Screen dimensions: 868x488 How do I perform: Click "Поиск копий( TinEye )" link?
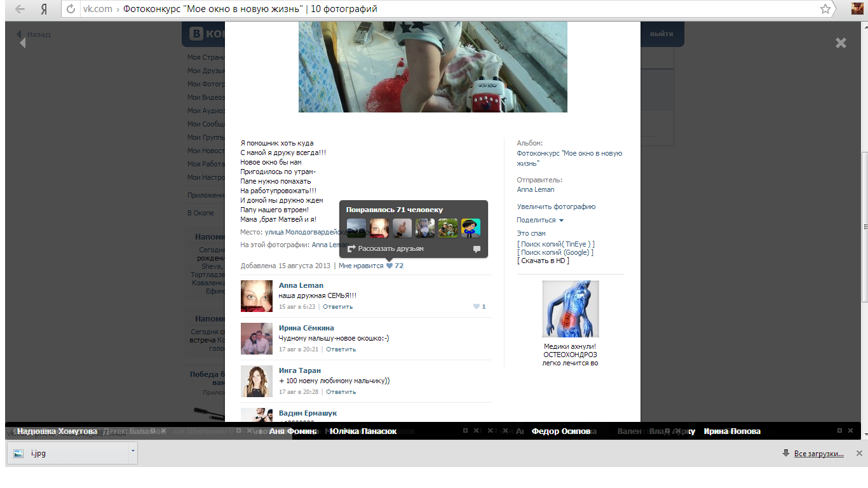click(556, 244)
